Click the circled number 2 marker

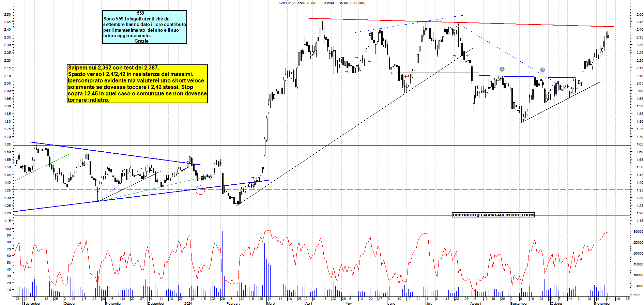click(x=542, y=70)
